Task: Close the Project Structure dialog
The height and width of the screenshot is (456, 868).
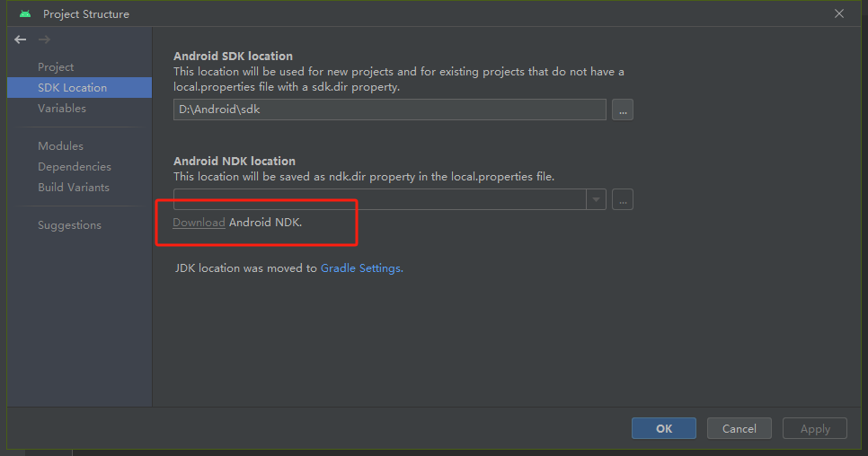Action: click(x=839, y=13)
